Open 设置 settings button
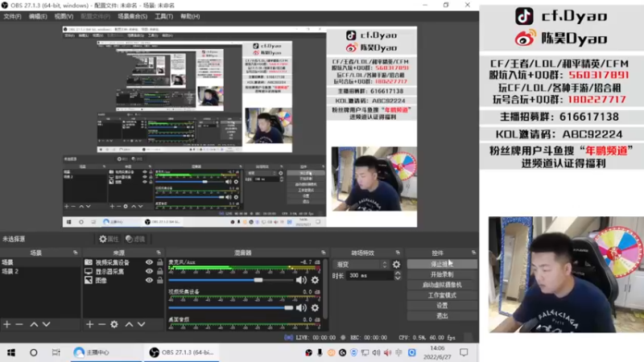Image resolution: width=644 pixels, height=362 pixels. 442,306
